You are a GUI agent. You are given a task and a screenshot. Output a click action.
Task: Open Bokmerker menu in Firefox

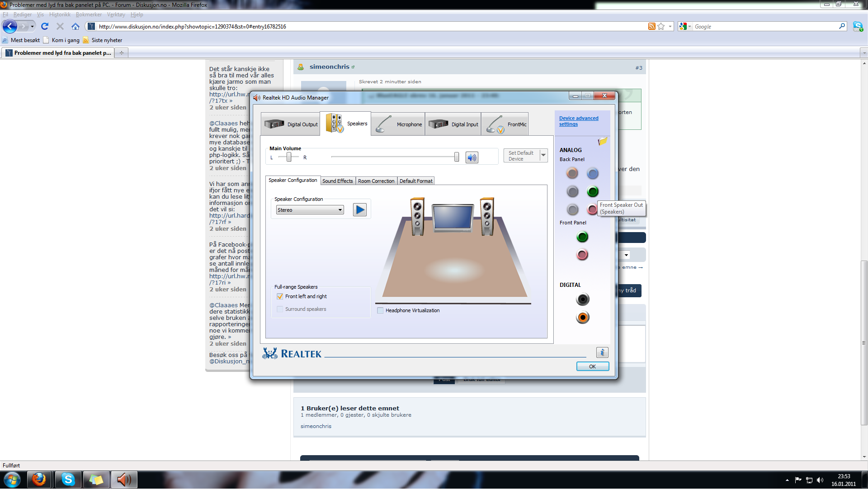tap(89, 14)
